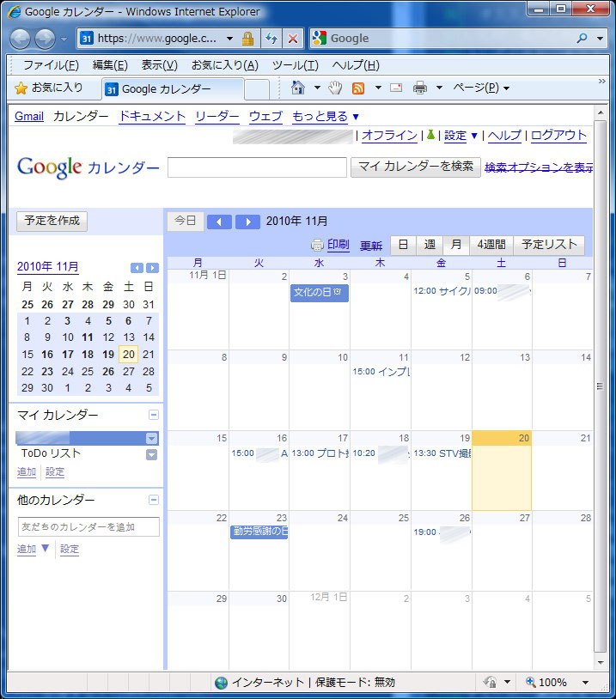Open the ヘルプ(H) menu
This screenshot has height=699, width=616.
(x=356, y=65)
